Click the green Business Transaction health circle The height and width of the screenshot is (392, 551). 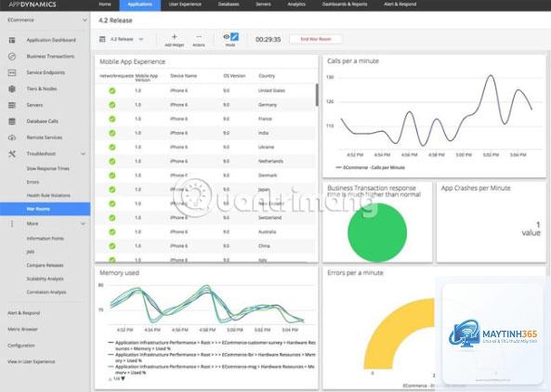[x=377, y=232]
